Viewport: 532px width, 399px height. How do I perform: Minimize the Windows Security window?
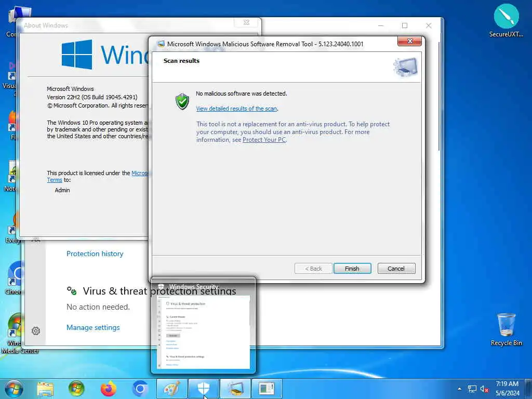click(381, 25)
